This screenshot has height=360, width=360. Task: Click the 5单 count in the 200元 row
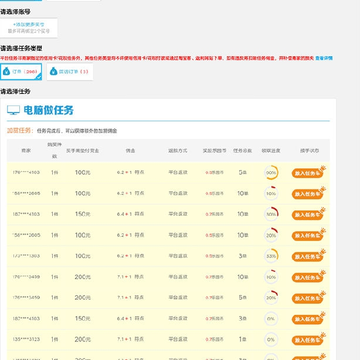[243, 297]
